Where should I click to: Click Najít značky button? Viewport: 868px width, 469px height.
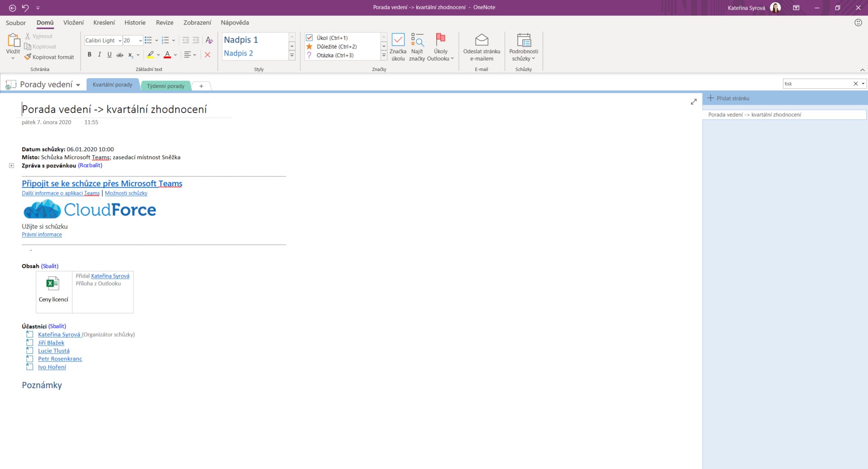[x=417, y=47]
